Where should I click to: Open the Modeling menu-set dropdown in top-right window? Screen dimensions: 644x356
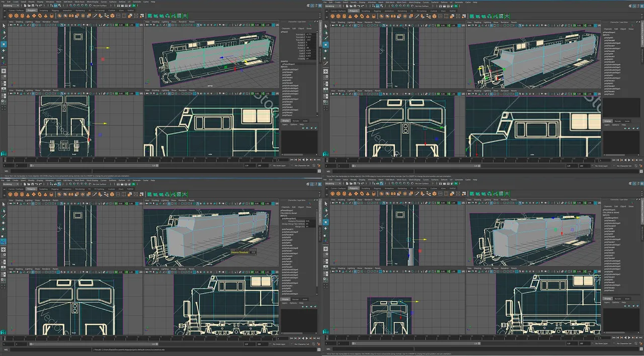coord(333,6)
